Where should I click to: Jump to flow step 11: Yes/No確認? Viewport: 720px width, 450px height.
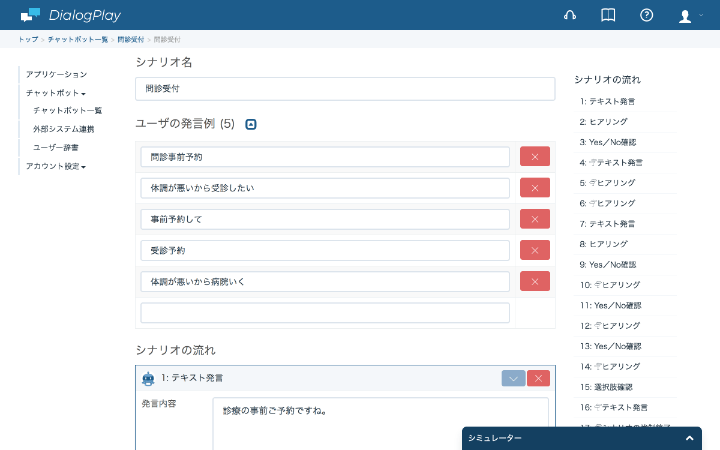(610, 305)
